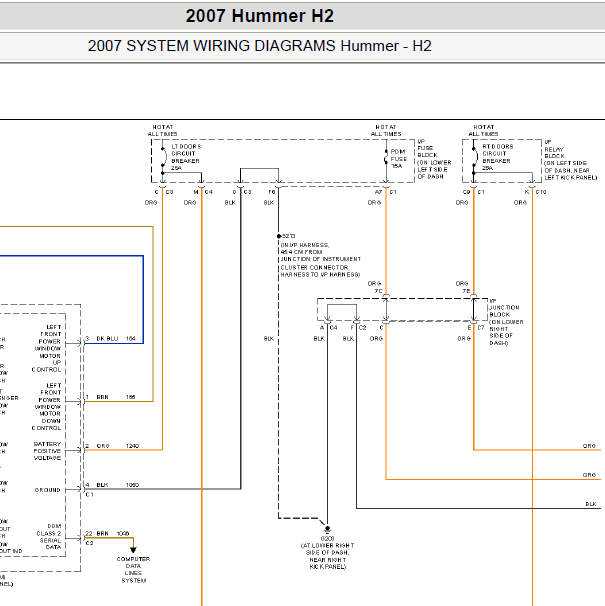Click the "F6" terminal label
This screenshot has height=606, width=605.
[x=272, y=192]
